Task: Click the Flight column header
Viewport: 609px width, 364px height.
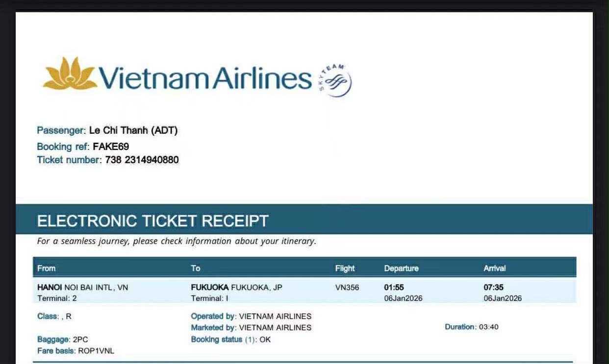Action: (345, 268)
